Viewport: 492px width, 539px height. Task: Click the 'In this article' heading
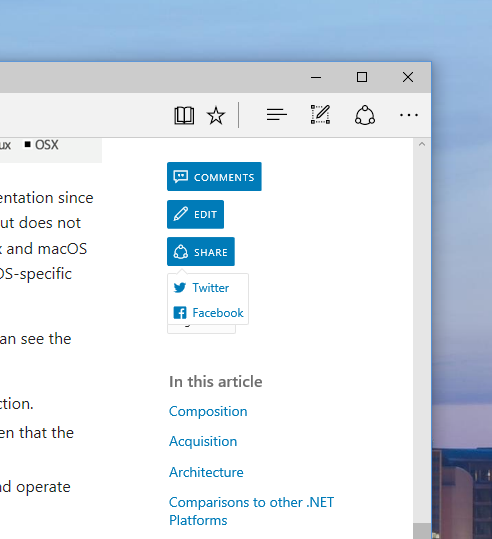tap(216, 382)
